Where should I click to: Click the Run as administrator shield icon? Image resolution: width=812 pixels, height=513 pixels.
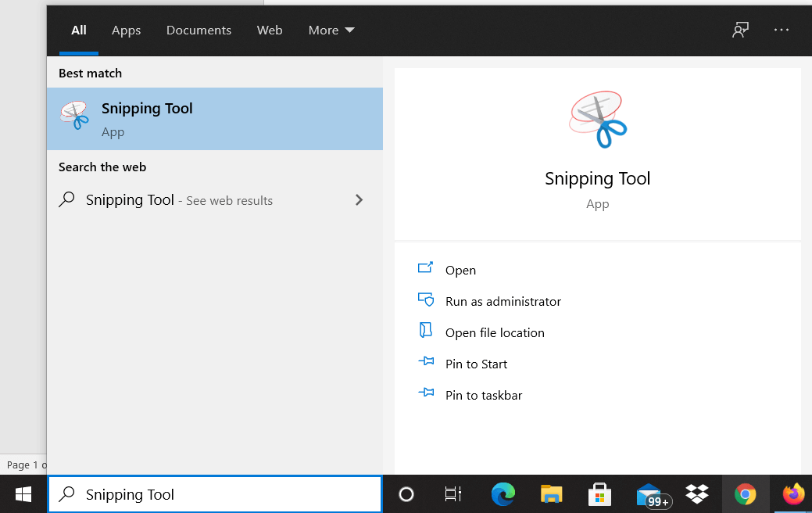pyautogui.click(x=426, y=300)
